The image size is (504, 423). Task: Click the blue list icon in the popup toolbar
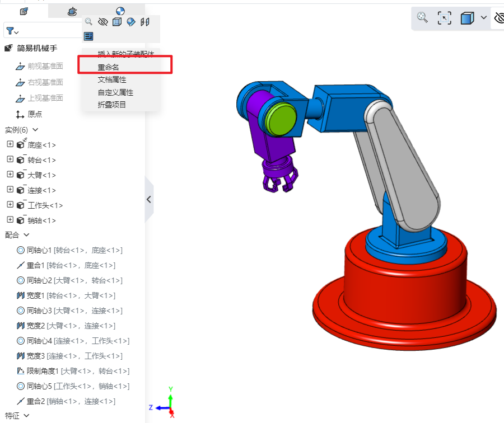tap(88, 36)
